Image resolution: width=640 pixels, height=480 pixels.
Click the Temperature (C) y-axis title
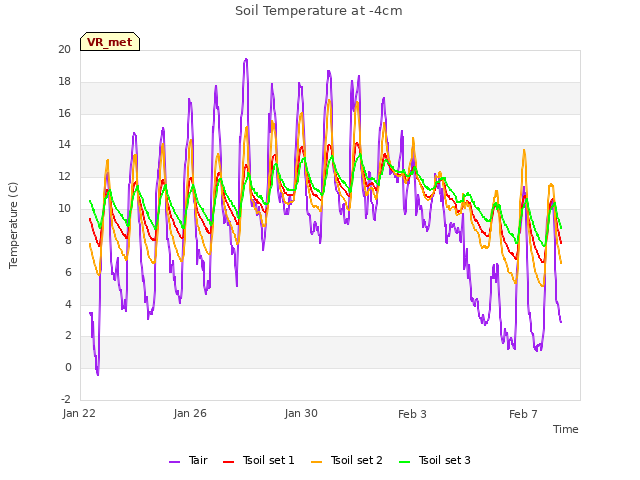point(13,225)
